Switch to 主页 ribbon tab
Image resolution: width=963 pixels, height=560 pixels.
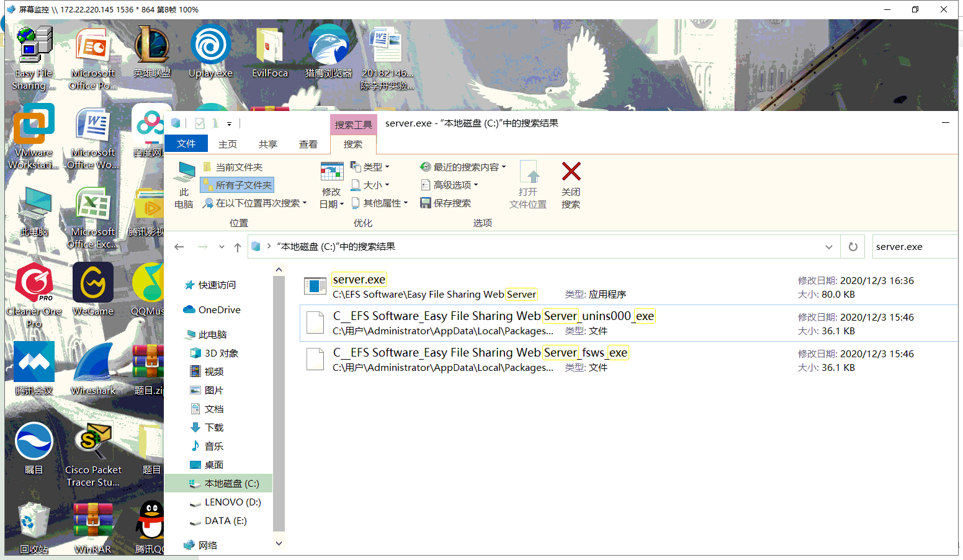(x=228, y=144)
